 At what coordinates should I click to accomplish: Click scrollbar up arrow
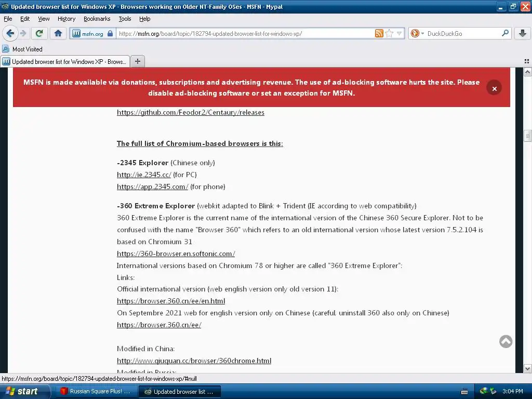527,72
